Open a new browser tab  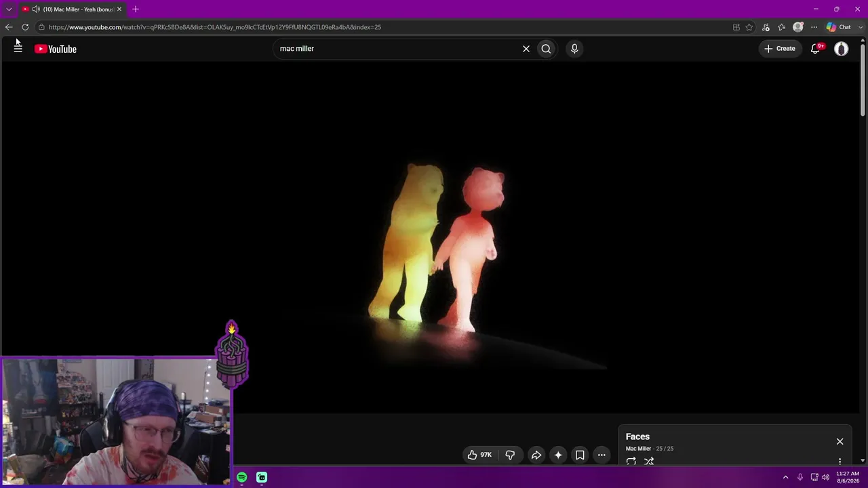(x=136, y=9)
